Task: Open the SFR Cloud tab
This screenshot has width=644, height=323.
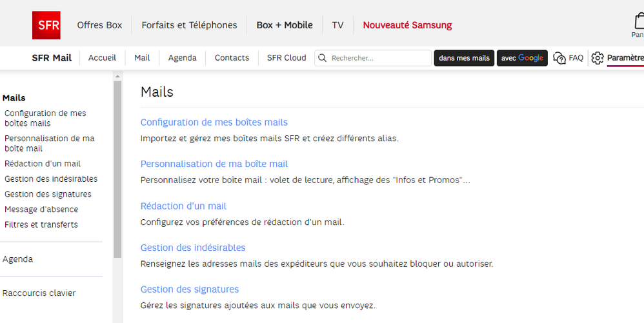Action: point(287,58)
